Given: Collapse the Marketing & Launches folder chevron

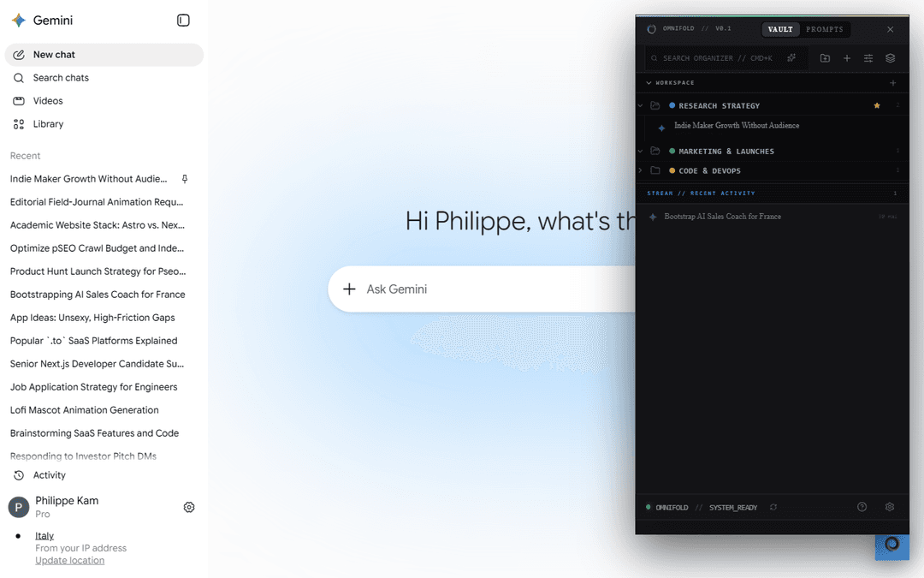Looking at the screenshot, I should tap(641, 151).
